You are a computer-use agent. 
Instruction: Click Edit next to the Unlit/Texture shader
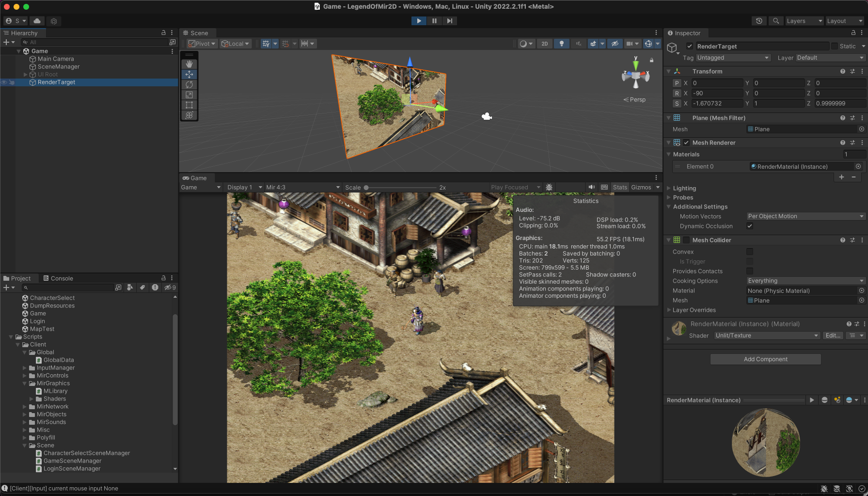click(x=833, y=335)
